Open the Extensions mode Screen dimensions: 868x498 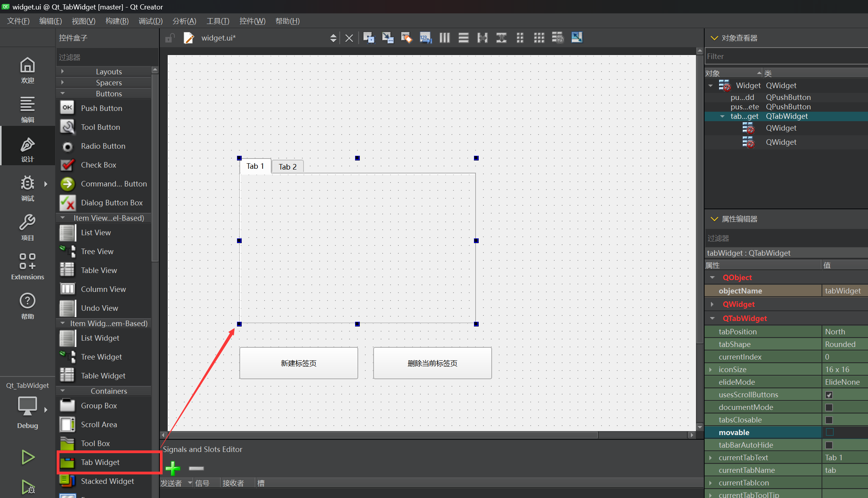pos(28,266)
